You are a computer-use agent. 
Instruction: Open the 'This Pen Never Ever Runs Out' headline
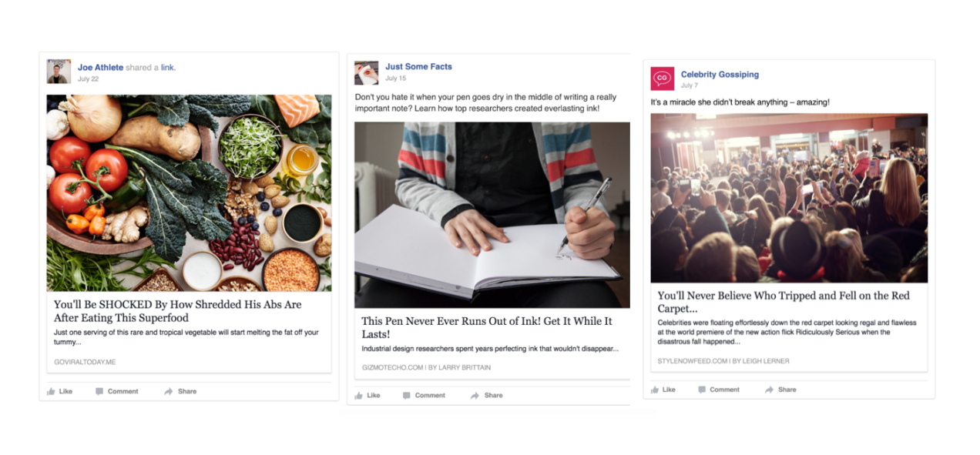click(487, 327)
